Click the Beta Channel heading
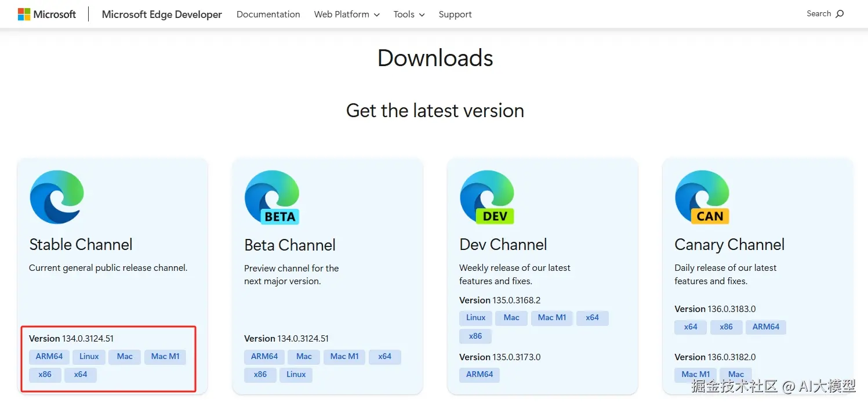868x406 pixels. [x=290, y=245]
